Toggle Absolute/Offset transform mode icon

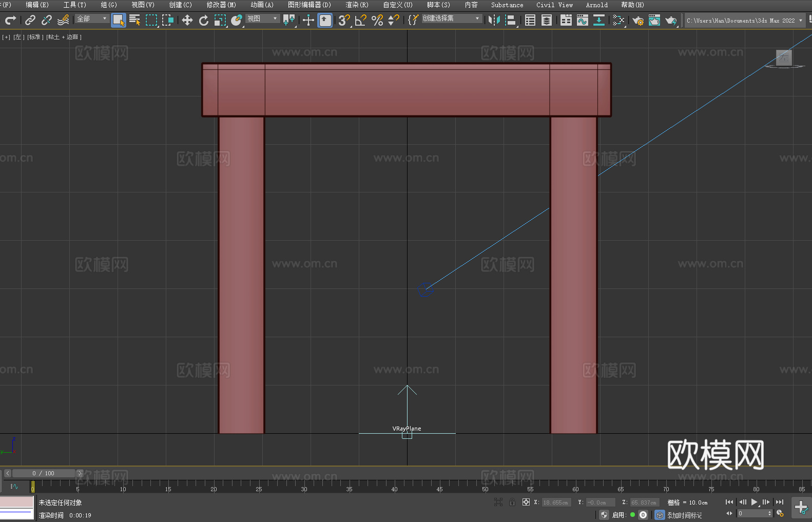click(x=526, y=502)
